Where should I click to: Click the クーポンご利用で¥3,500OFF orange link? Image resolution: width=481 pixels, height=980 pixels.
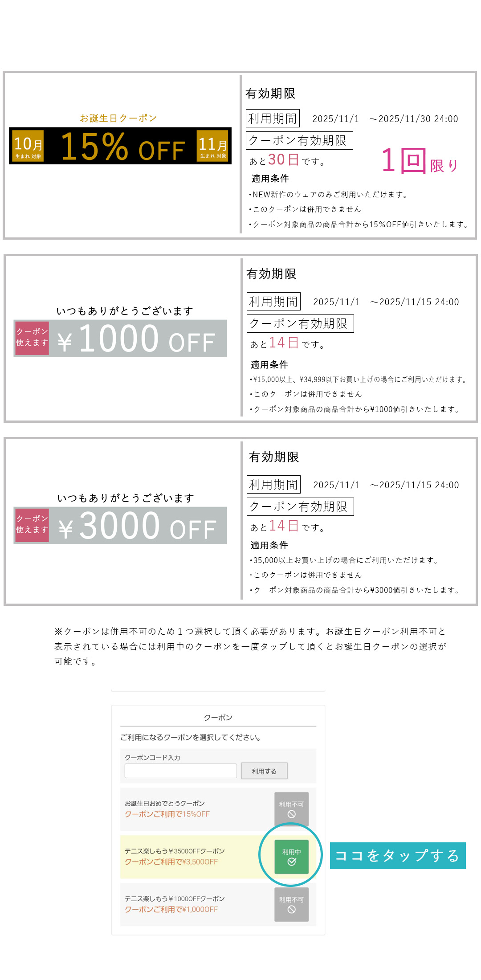171,862
